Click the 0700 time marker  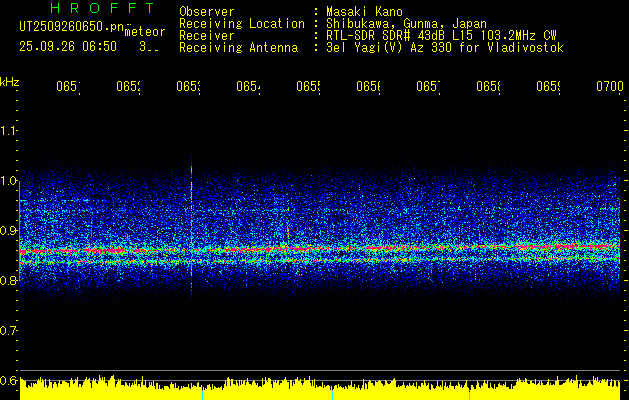tap(610, 86)
